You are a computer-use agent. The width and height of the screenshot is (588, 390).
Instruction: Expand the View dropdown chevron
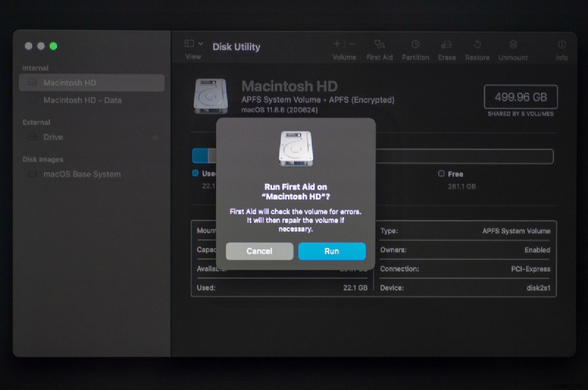tap(201, 44)
